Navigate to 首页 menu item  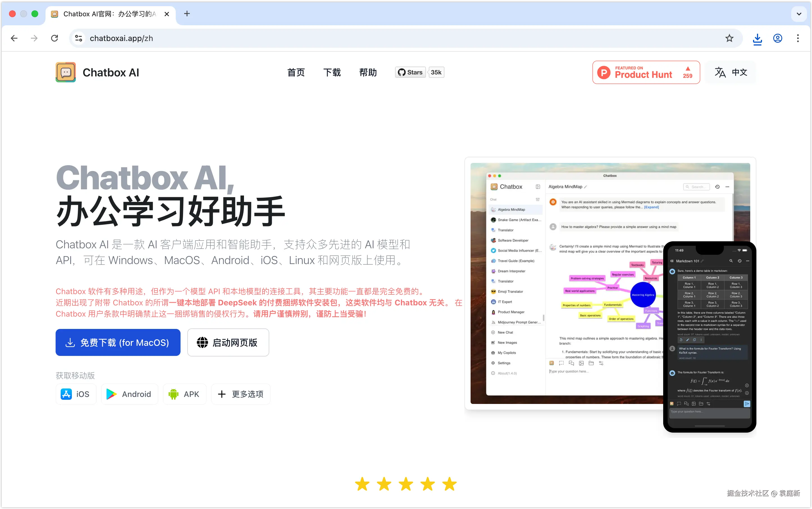[296, 72]
